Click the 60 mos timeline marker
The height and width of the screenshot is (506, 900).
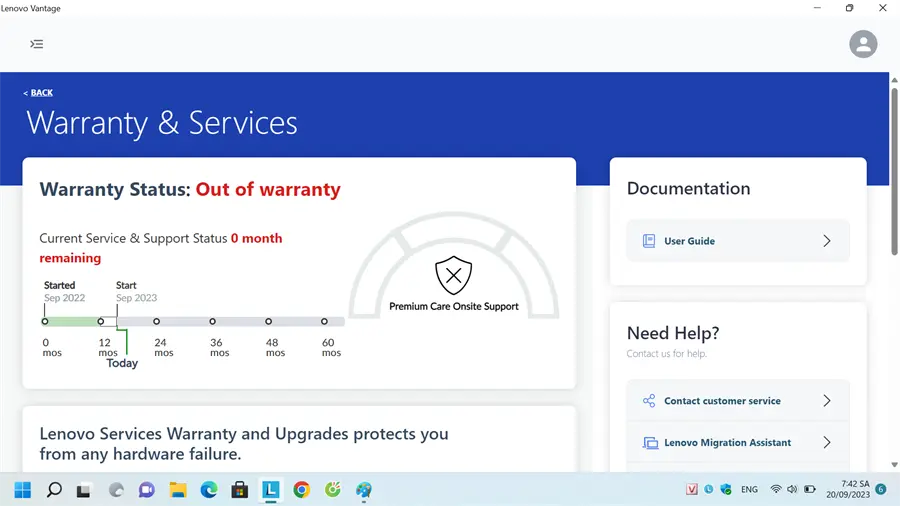tap(324, 321)
